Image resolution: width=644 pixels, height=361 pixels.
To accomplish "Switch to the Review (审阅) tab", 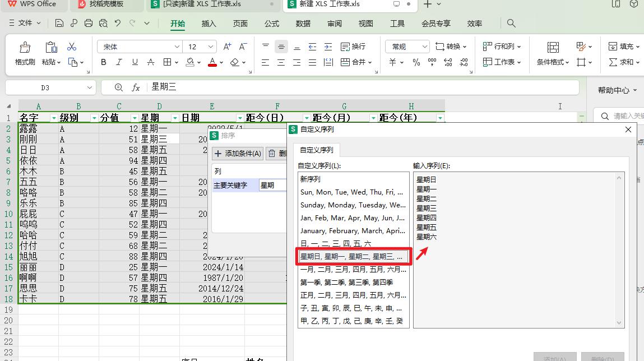I will [334, 24].
